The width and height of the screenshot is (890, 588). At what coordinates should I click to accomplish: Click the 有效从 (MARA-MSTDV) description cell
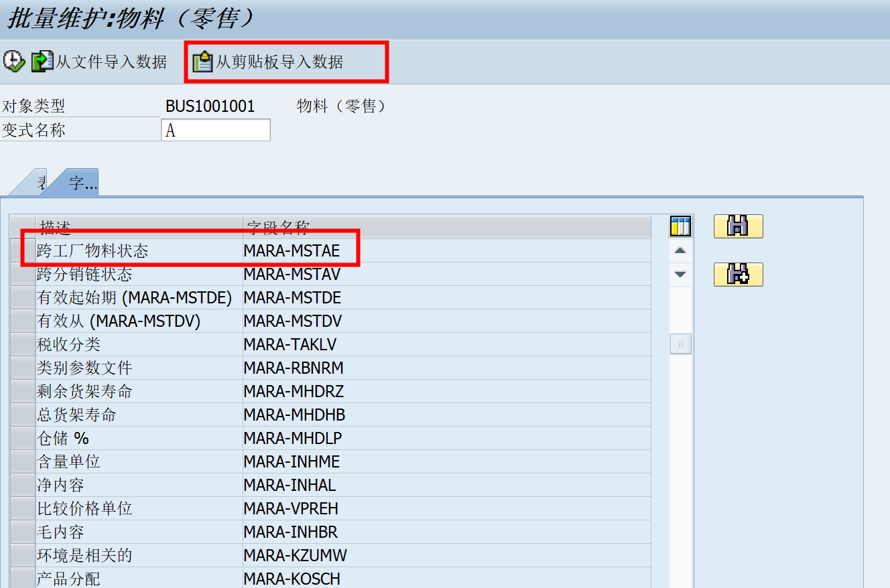point(139,321)
